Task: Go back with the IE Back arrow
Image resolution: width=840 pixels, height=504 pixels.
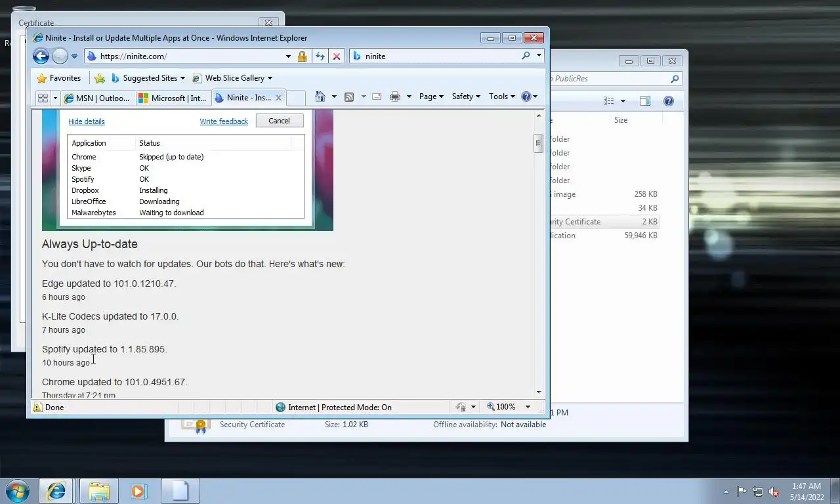Action: click(41, 56)
